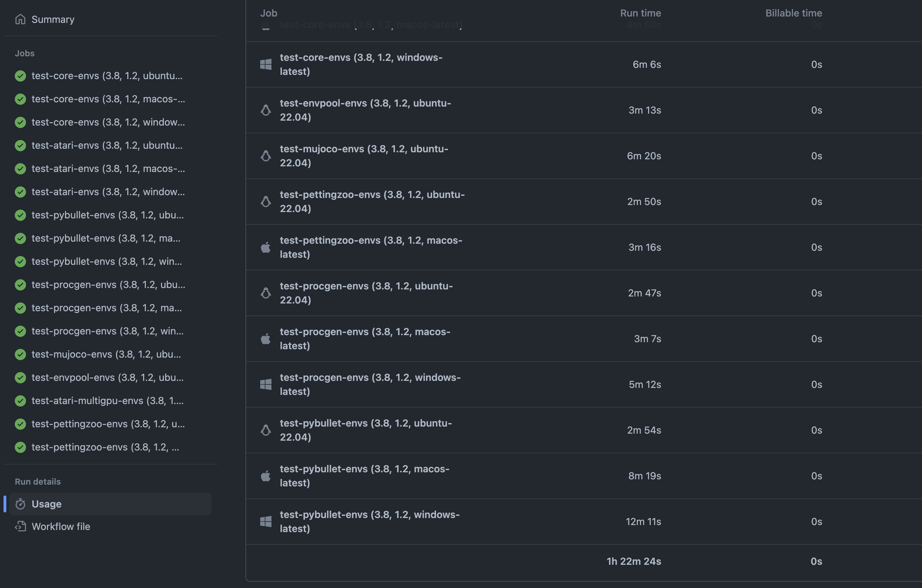Click Linux icon beside test-mujoco-envs row
Viewport: 922px width, 588px height.
click(x=266, y=156)
